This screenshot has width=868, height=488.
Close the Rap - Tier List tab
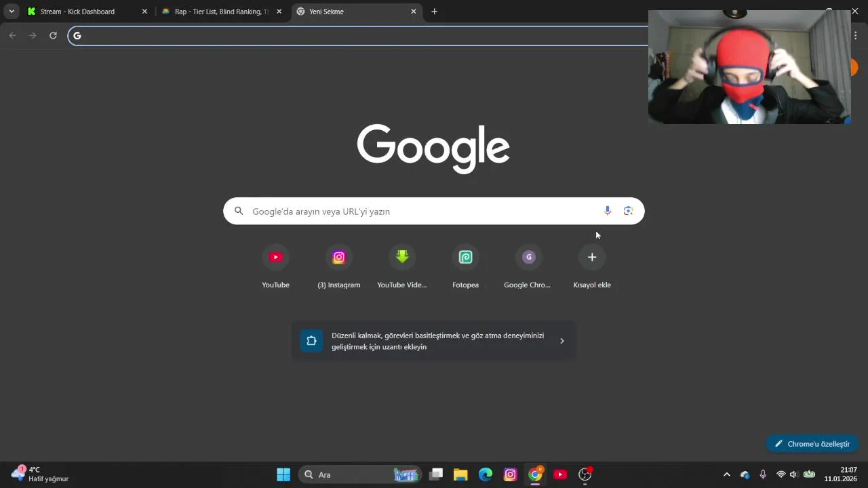coord(279,12)
